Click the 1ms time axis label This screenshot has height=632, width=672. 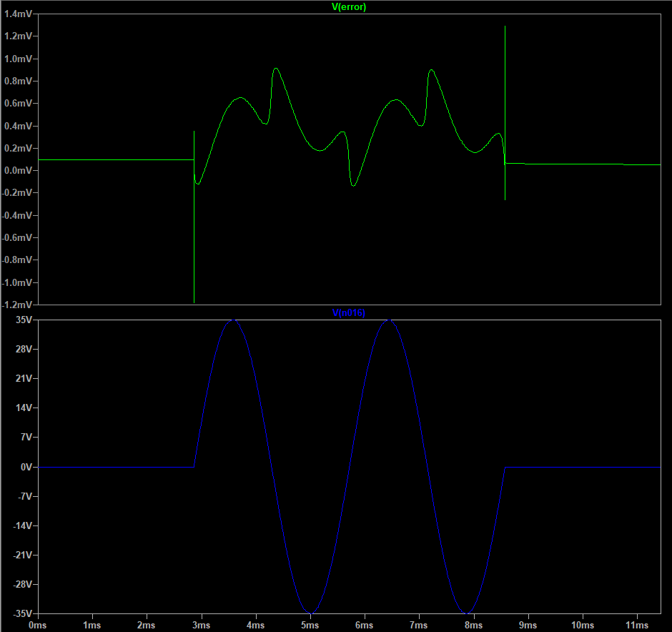(x=92, y=626)
